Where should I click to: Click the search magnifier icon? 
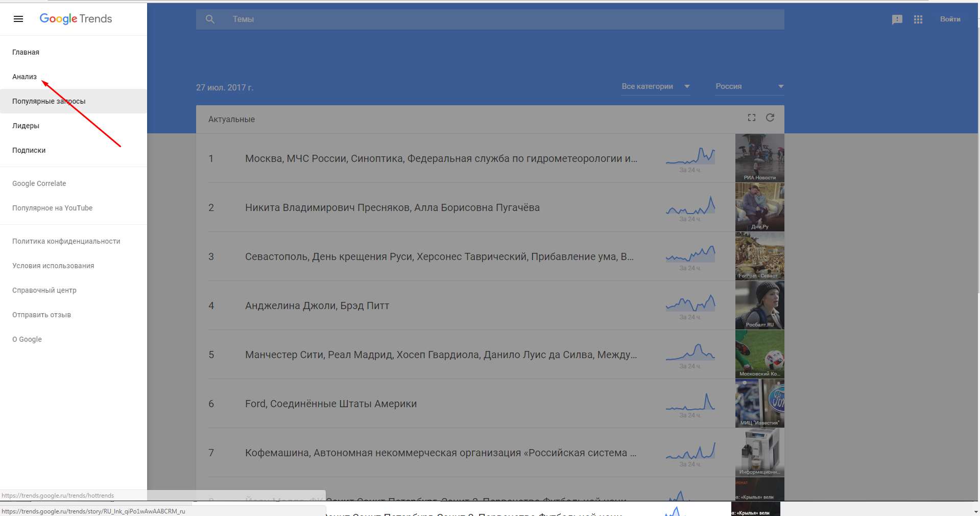[210, 19]
